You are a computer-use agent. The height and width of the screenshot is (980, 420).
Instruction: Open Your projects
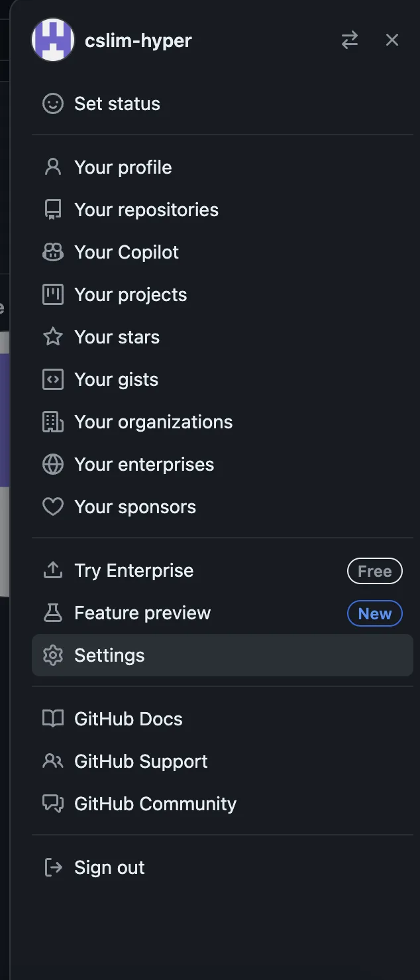223,294
